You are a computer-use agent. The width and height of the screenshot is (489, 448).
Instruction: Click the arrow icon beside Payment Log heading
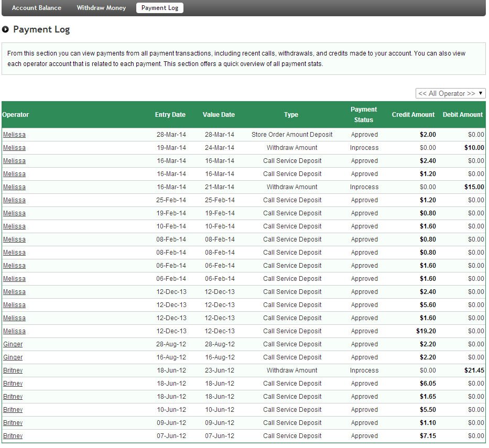click(6, 30)
